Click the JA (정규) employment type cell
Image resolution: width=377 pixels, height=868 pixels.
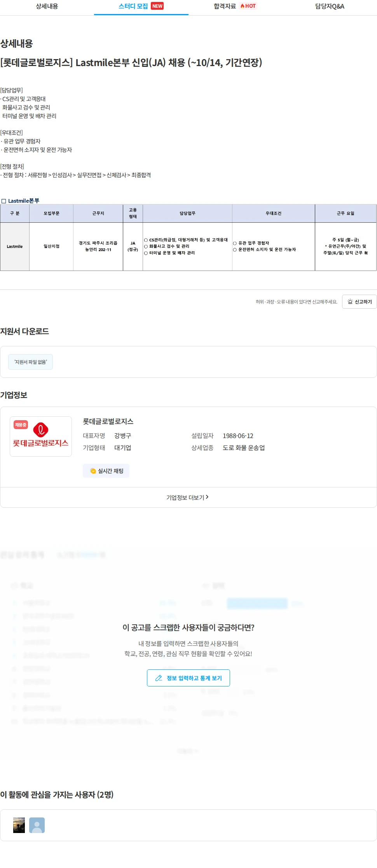133,246
